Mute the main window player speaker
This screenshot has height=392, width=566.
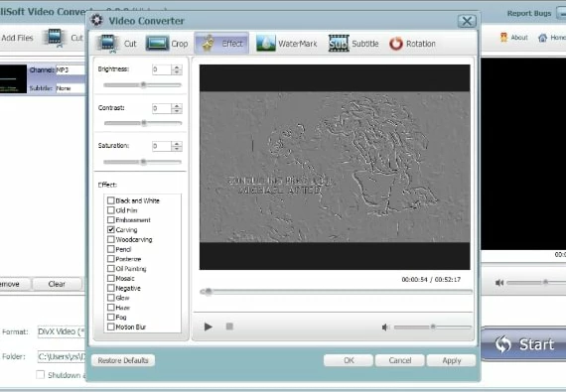[499, 283]
